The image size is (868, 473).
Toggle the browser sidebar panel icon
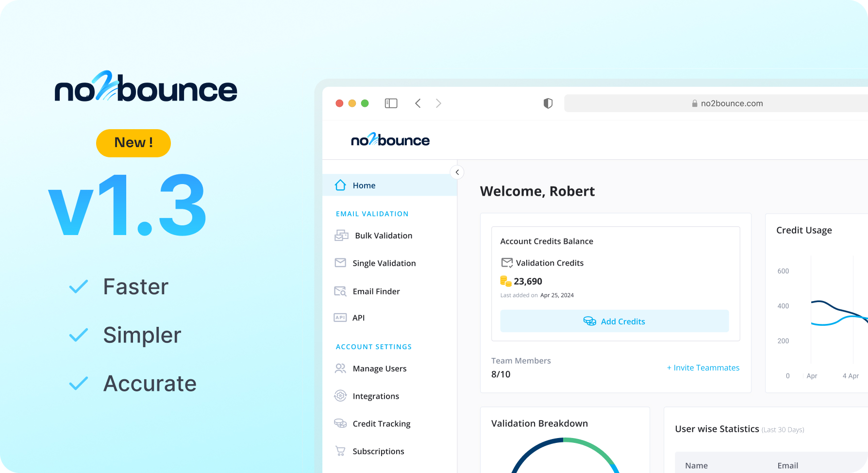pyautogui.click(x=391, y=103)
